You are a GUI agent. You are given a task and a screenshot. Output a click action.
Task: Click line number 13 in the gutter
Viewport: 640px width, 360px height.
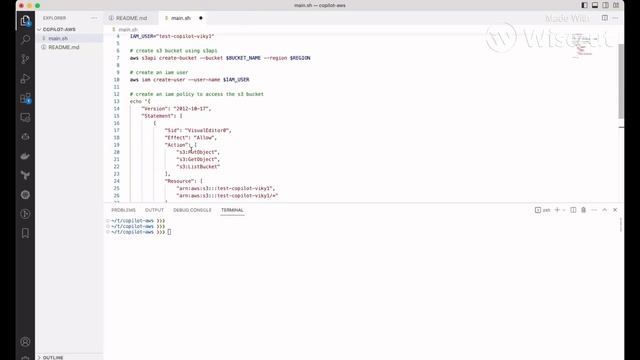117,101
